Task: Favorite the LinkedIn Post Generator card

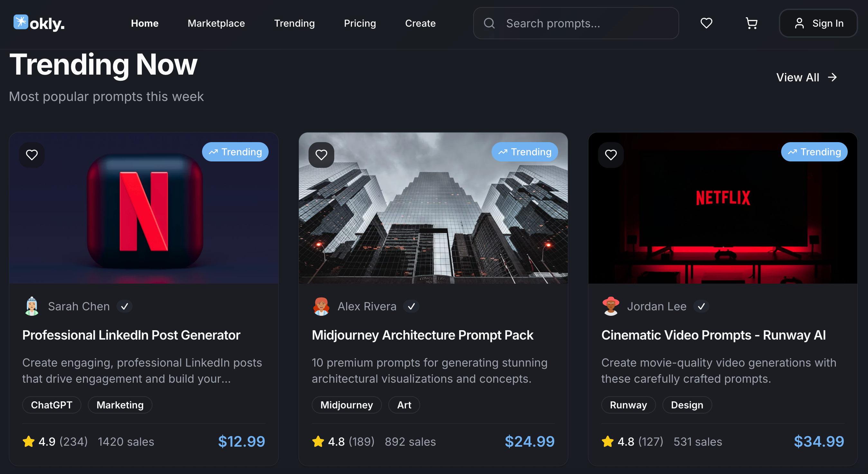Action: (32, 155)
